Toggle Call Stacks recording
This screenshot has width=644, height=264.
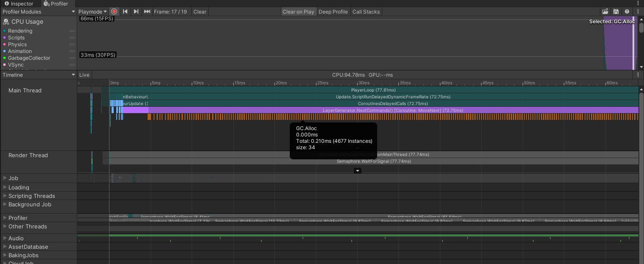pos(366,11)
